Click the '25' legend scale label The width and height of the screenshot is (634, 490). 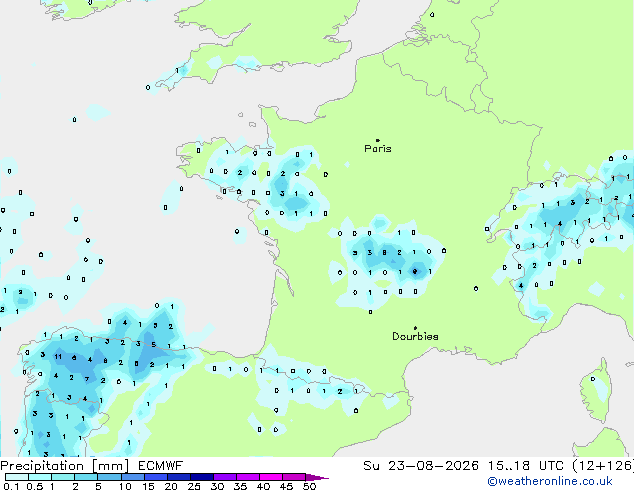(194, 486)
